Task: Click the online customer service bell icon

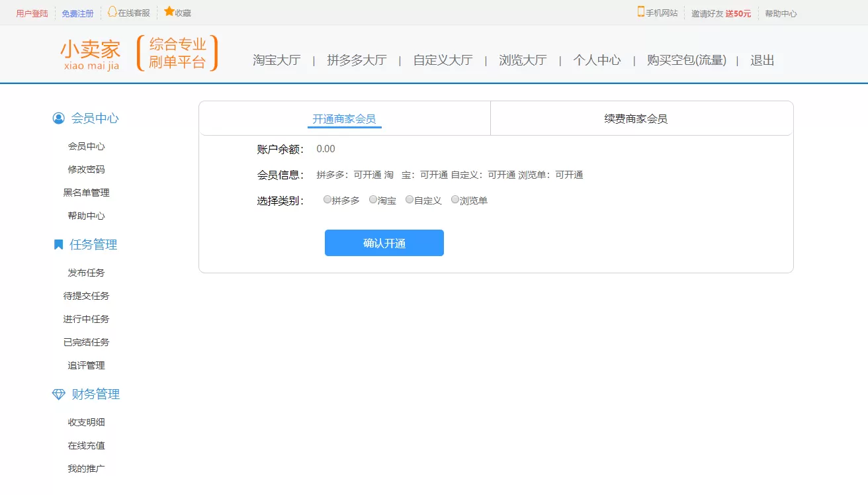Action: (x=112, y=11)
